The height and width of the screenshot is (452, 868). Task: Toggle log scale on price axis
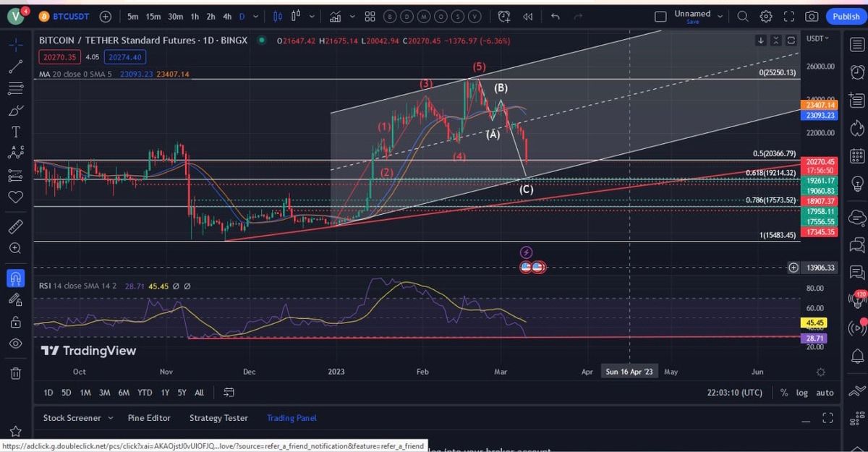click(x=802, y=393)
